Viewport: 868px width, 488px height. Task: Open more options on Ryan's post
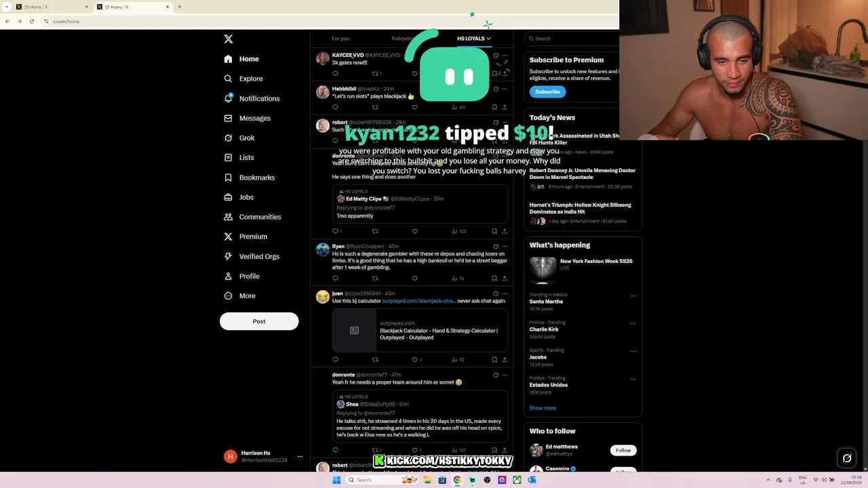point(504,246)
